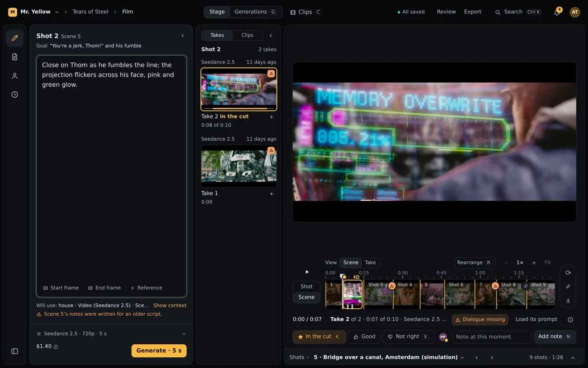Expand the Seedance 2.5 model settings
The width and height of the screenshot is (588, 368).
point(111,334)
